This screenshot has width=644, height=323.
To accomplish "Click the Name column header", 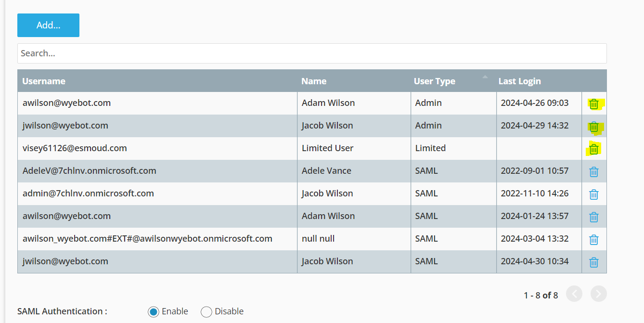I will 314,81.
